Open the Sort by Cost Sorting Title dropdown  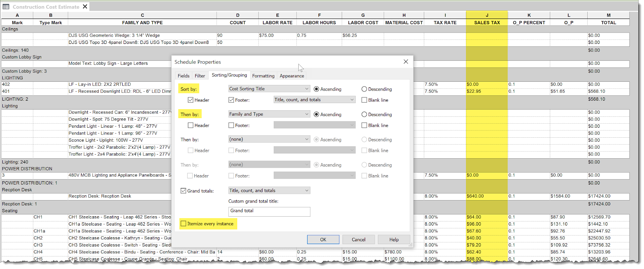pos(269,89)
